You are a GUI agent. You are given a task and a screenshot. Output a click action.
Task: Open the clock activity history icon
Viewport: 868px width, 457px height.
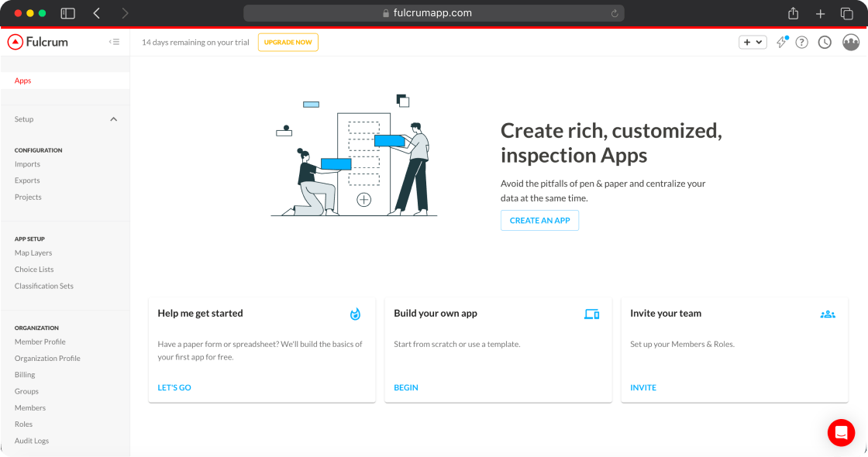tap(825, 42)
